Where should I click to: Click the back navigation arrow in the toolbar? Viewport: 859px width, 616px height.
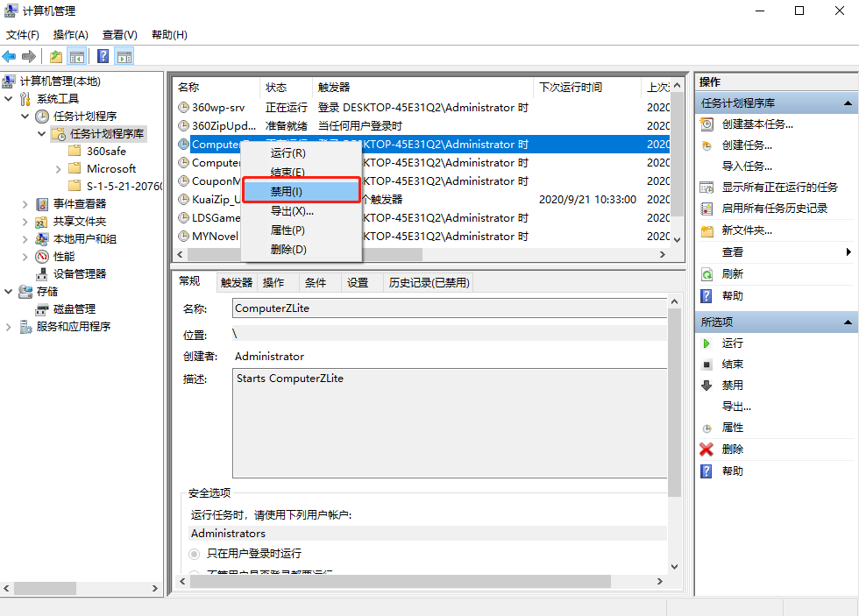(x=9, y=55)
